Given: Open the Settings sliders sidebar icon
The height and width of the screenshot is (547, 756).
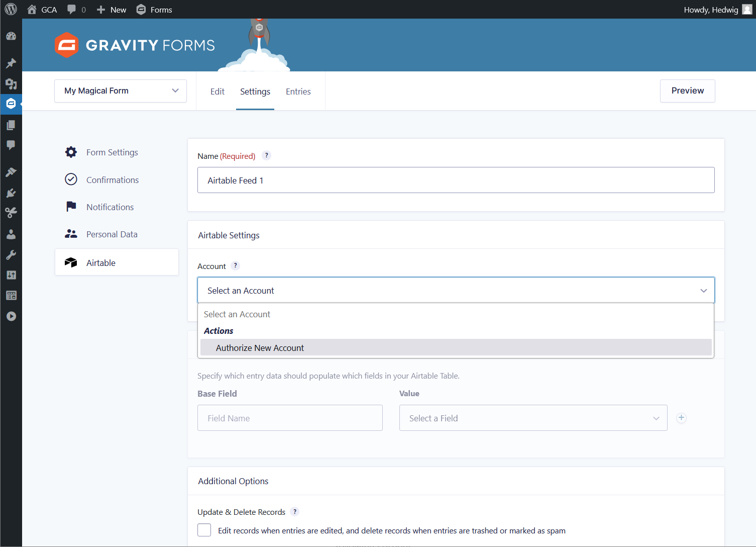Looking at the screenshot, I should tap(11, 275).
